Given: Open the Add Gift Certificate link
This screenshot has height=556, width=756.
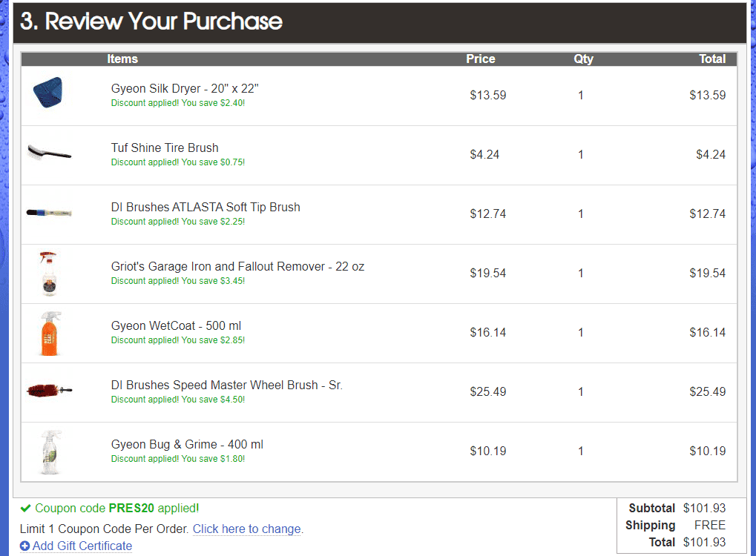Looking at the screenshot, I should point(82,546).
